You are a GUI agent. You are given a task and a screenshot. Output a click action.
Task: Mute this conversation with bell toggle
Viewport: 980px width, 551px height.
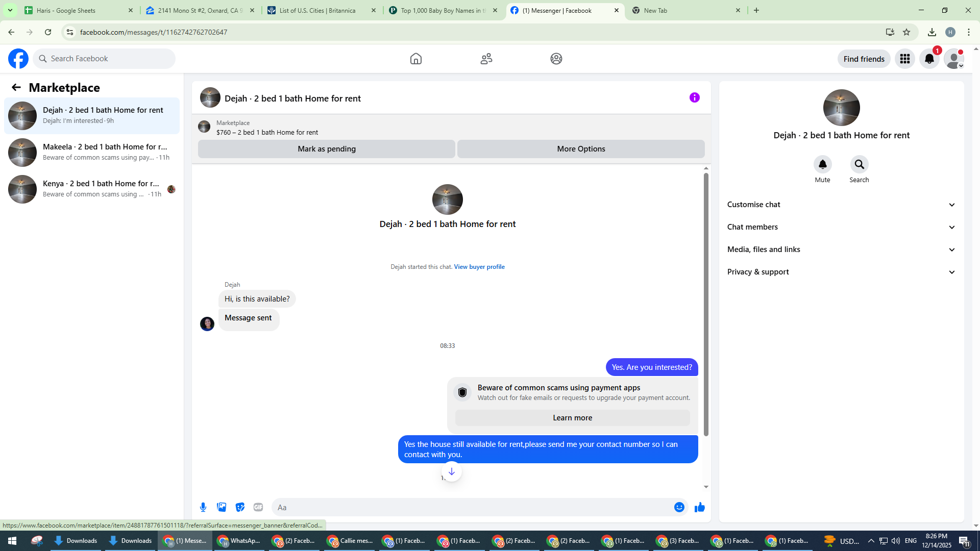tap(822, 164)
